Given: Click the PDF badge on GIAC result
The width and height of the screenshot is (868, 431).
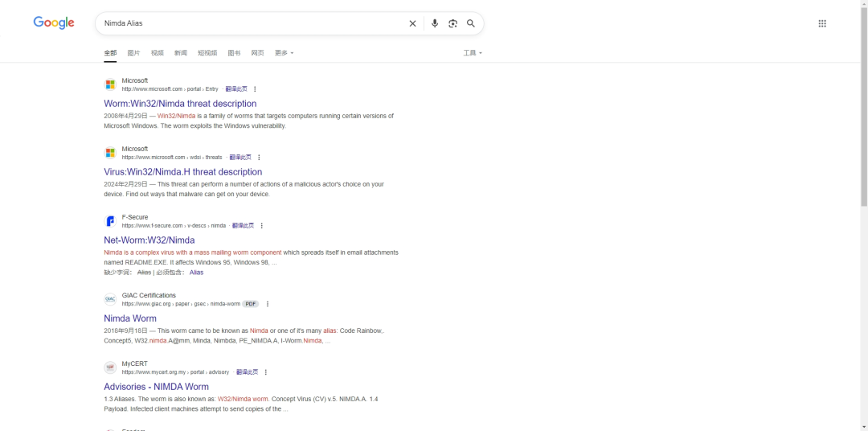Looking at the screenshot, I should [x=251, y=304].
